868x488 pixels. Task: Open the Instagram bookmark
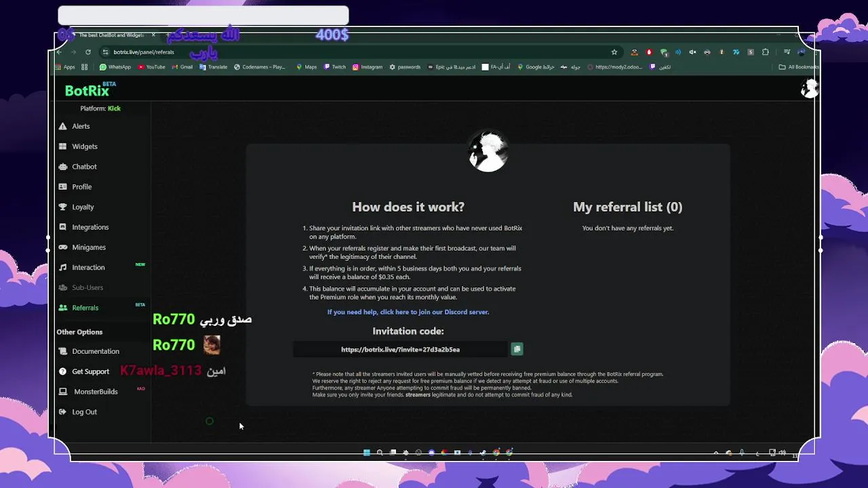pos(368,67)
